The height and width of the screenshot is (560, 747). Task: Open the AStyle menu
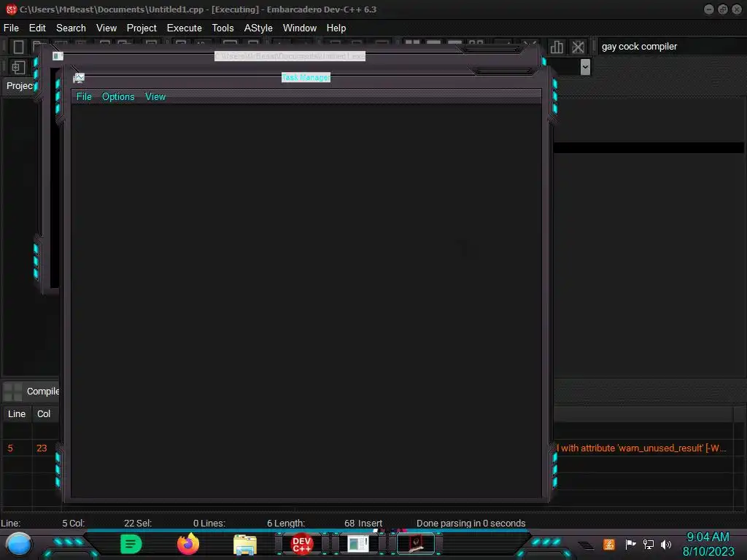(x=258, y=28)
